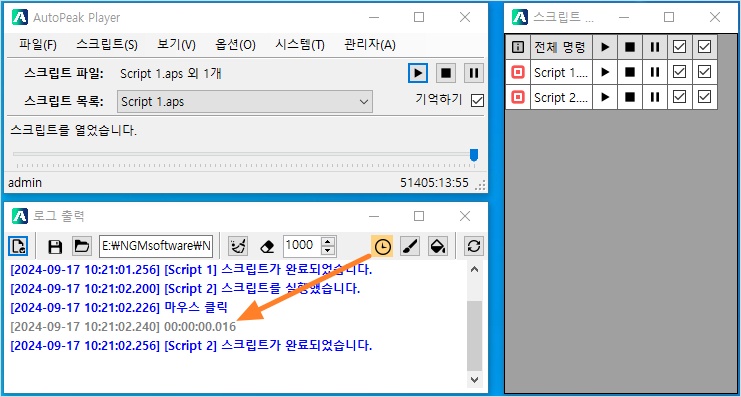
Task: Click the 'Script 1.aps 외 1개' script file text
Action: click(x=171, y=74)
